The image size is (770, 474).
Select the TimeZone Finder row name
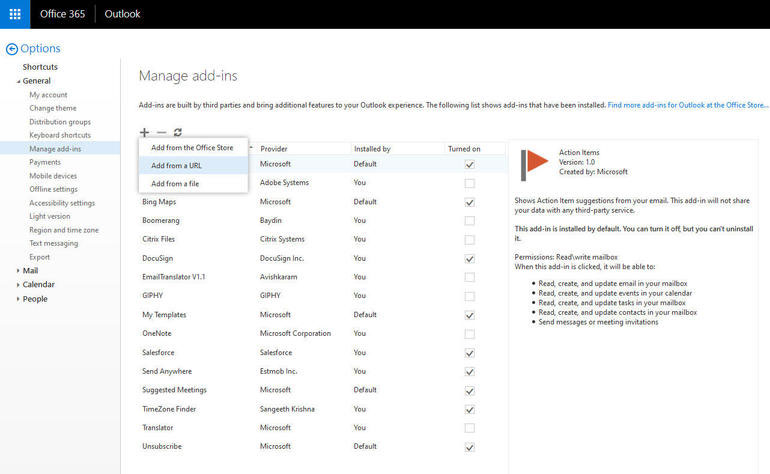169,409
